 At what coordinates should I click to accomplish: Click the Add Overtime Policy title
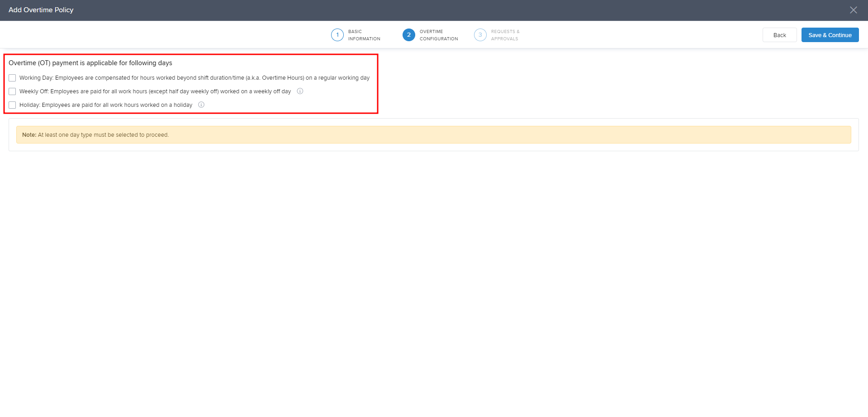41,10
